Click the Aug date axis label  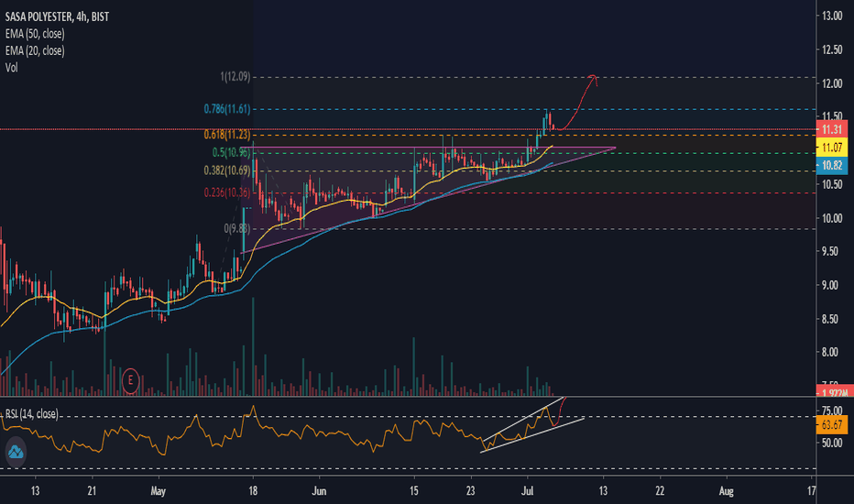[x=726, y=491]
